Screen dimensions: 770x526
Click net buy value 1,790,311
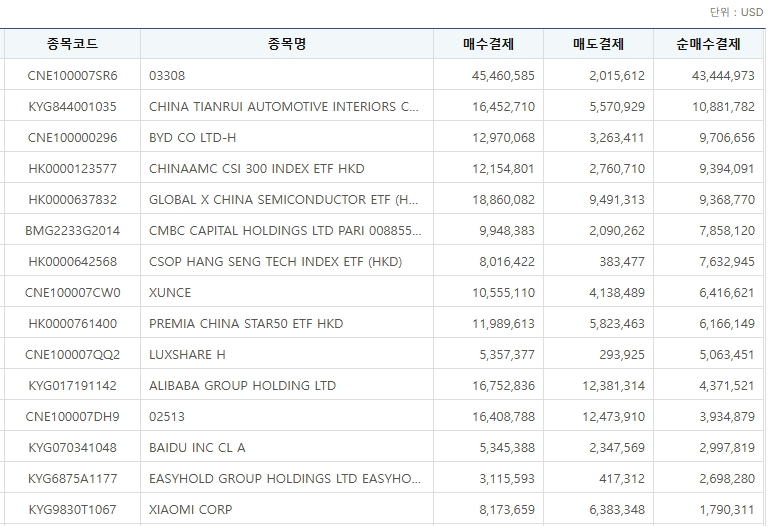click(727, 509)
